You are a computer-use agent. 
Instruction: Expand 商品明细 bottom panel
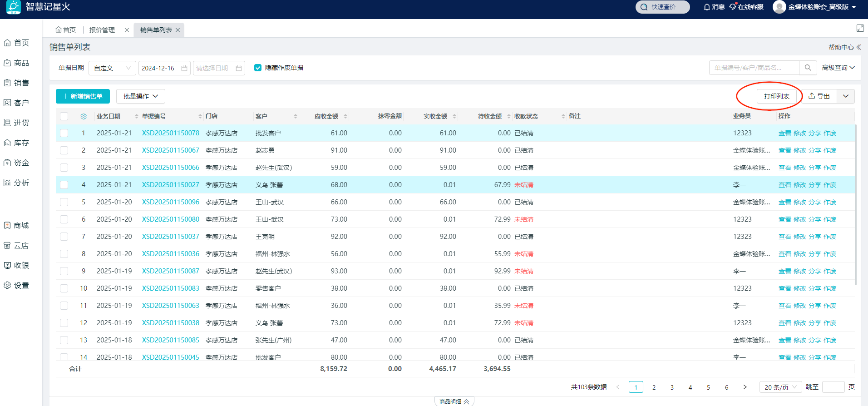[454, 401]
